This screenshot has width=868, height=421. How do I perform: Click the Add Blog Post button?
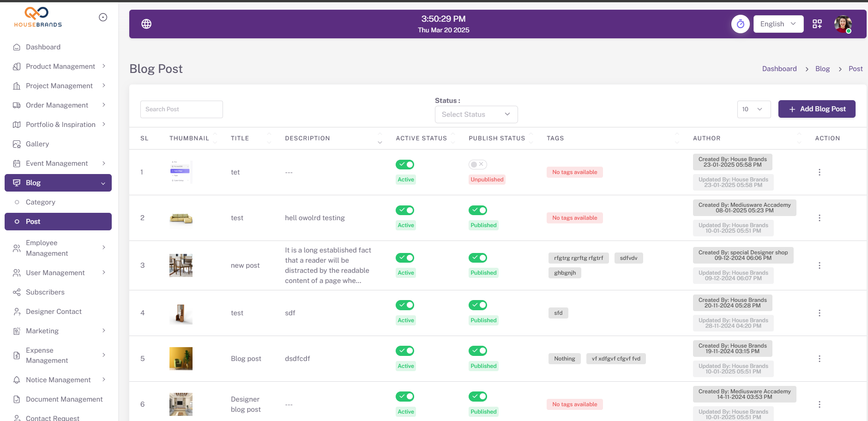pos(816,109)
